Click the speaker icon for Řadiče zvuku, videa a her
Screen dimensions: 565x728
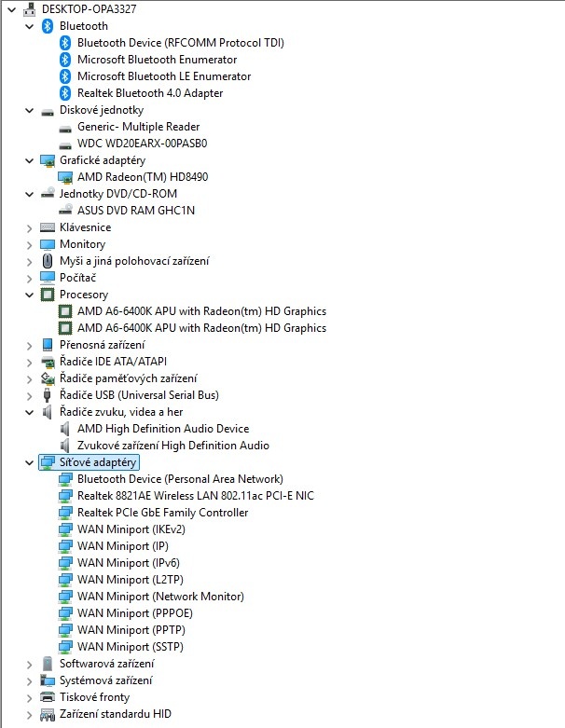(x=48, y=412)
